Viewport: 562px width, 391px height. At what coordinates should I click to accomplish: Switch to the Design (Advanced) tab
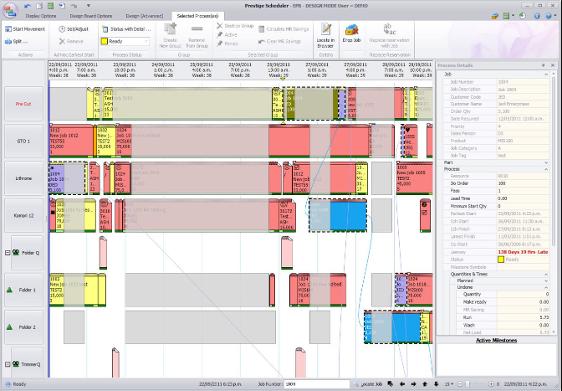pyautogui.click(x=144, y=16)
